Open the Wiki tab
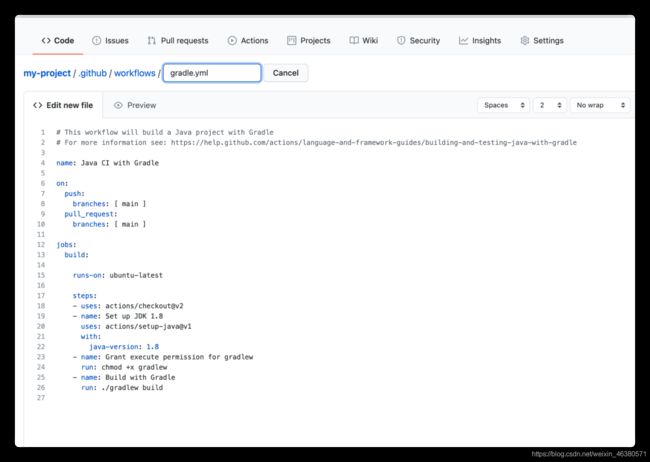650x462 pixels. [364, 41]
